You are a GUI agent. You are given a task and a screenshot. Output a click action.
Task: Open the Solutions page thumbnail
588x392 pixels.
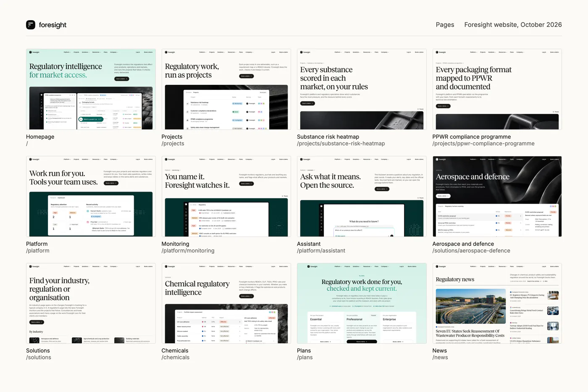pyautogui.click(x=91, y=303)
